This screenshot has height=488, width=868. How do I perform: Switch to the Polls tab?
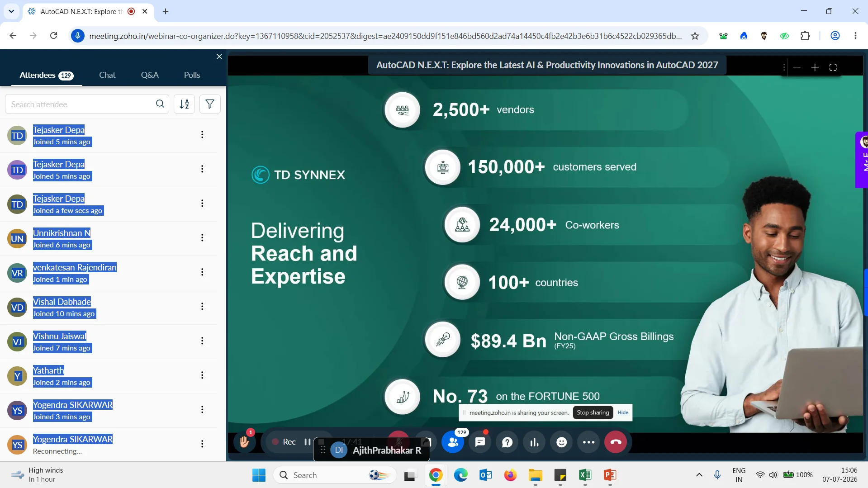coord(192,75)
